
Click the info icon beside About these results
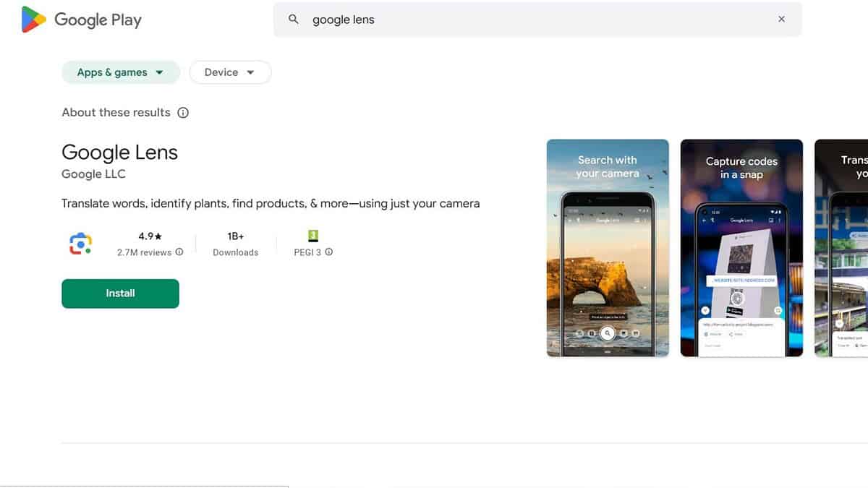click(x=183, y=113)
